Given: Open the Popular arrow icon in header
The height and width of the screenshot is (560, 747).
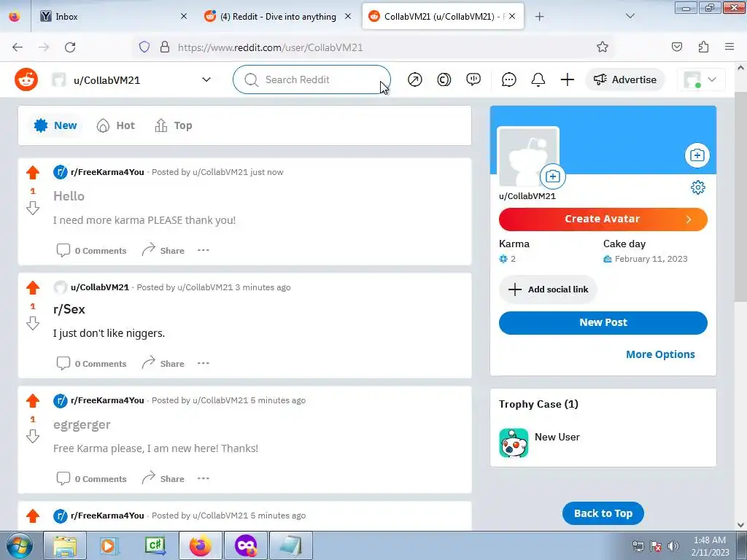Looking at the screenshot, I should (415, 79).
